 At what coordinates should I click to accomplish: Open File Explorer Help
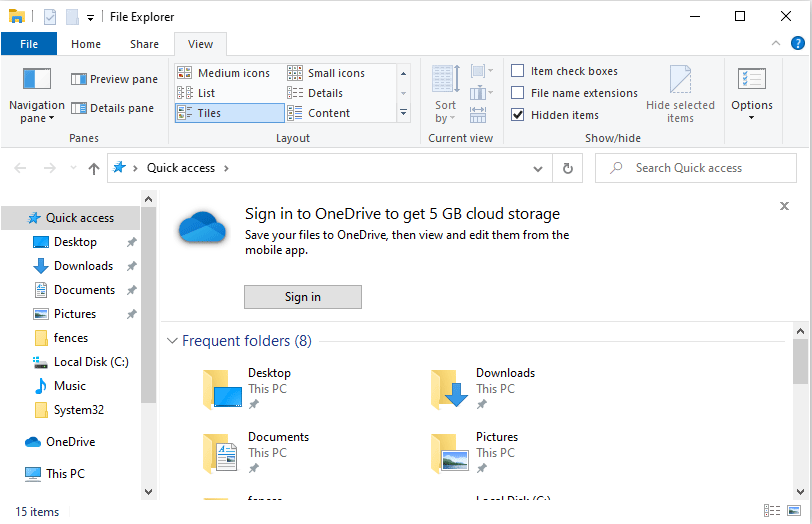pos(798,43)
